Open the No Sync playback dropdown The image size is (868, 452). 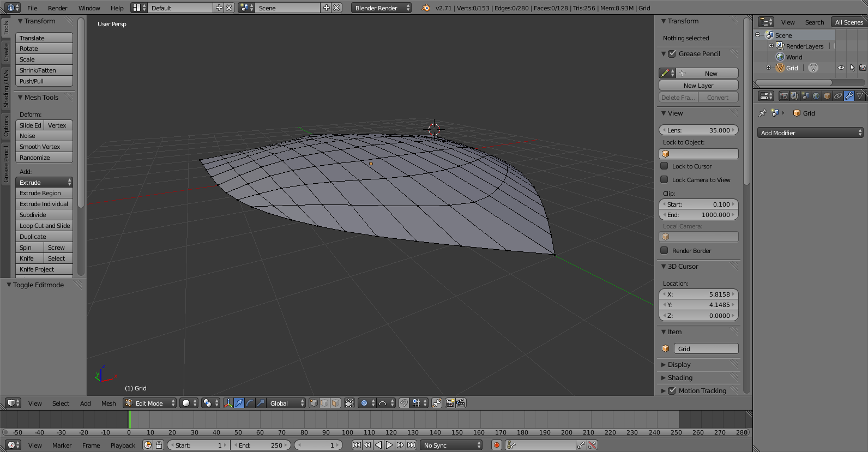click(451, 445)
